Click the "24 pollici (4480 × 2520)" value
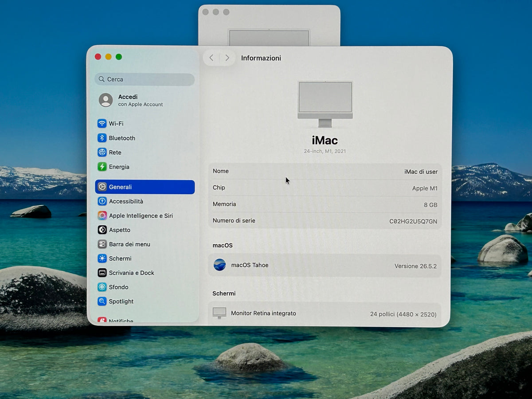This screenshot has height=399, width=532. pyautogui.click(x=403, y=314)
